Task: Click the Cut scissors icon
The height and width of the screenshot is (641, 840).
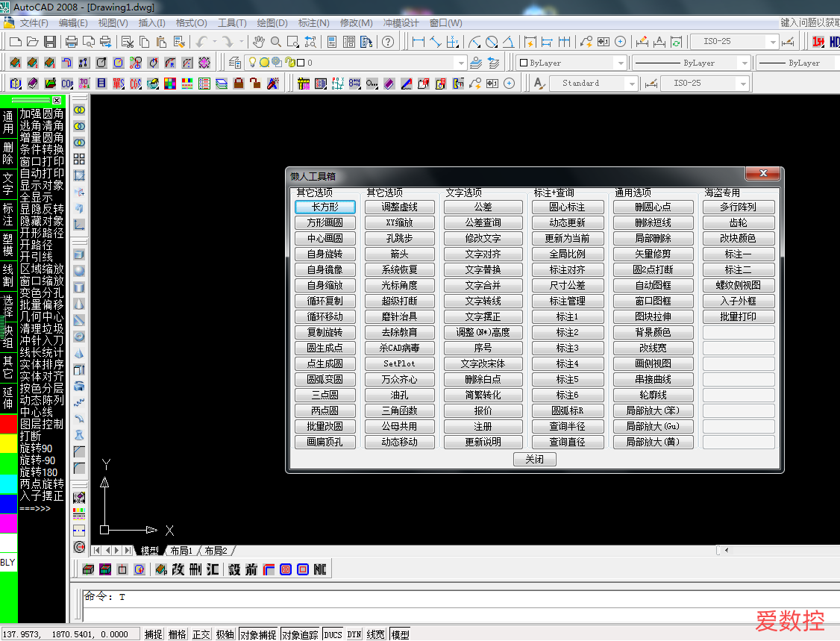Action: (x=128, y=42)
